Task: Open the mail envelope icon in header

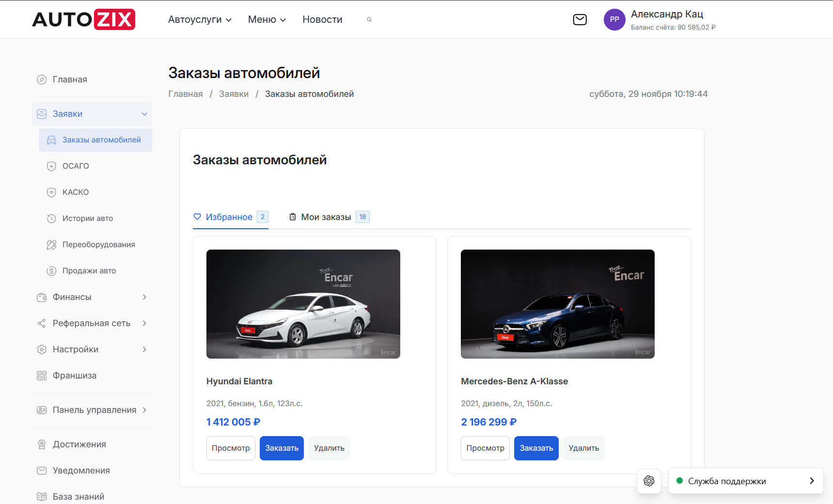Action: tap(580, 19)
